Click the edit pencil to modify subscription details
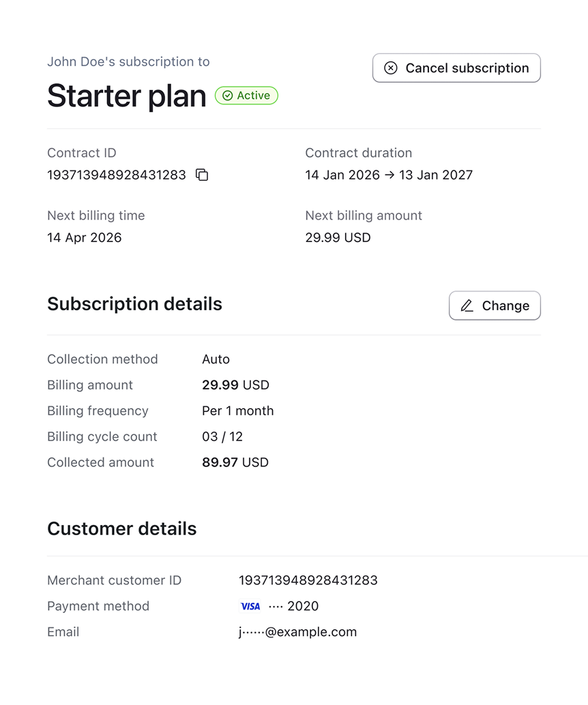Screen dimensions: 588x705 (x=467, y=305)
